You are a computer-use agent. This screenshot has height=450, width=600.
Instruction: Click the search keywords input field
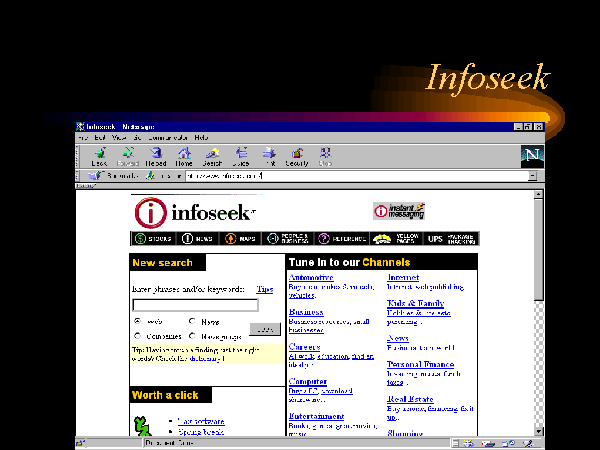(x=195, y=305)
